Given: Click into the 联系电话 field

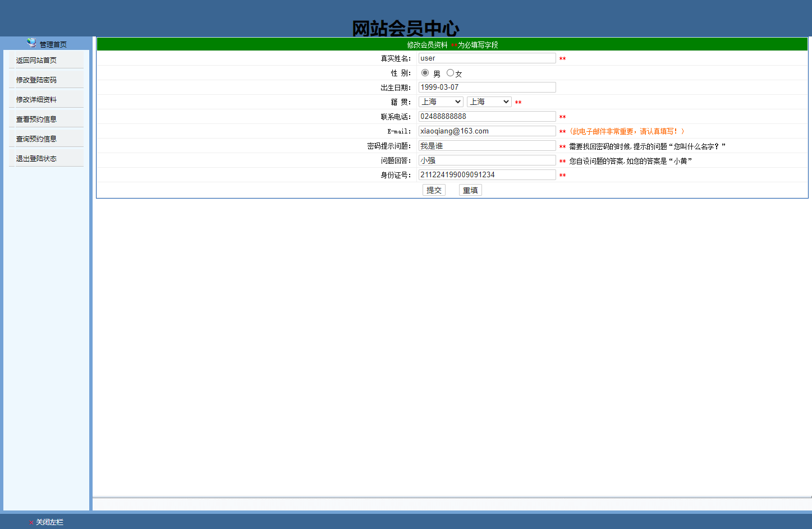Looking at the screenshot, I should (x=487, y=117).
